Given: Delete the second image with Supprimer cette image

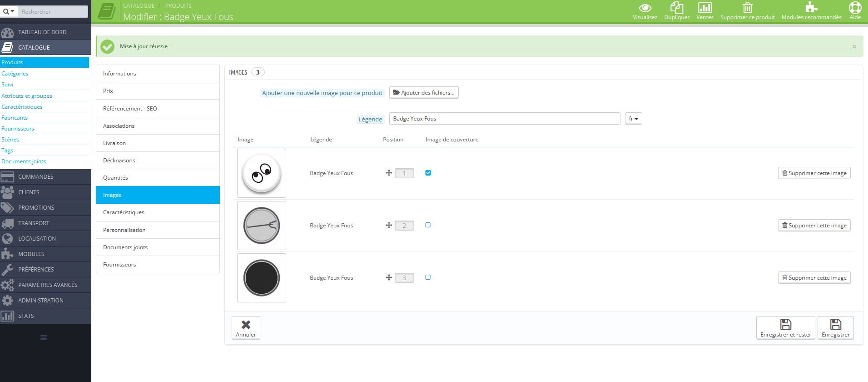Looking at the screenshot, I should (814, 226).
